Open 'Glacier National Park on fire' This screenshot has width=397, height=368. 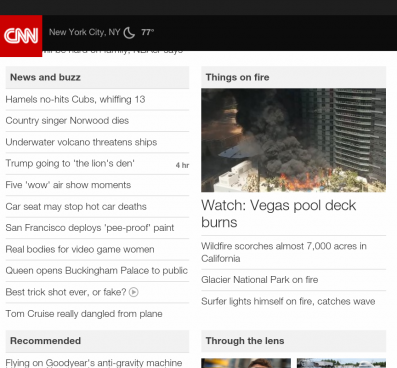pyautogui.click(x=260, y=280)
